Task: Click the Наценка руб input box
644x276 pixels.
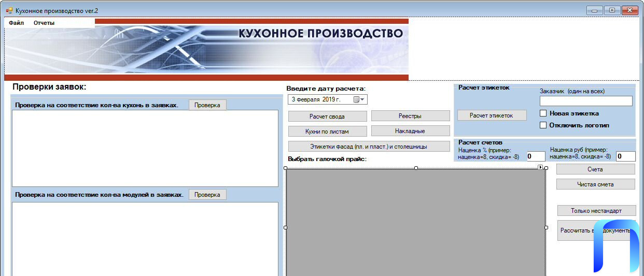Action: (x=625, y=156)
